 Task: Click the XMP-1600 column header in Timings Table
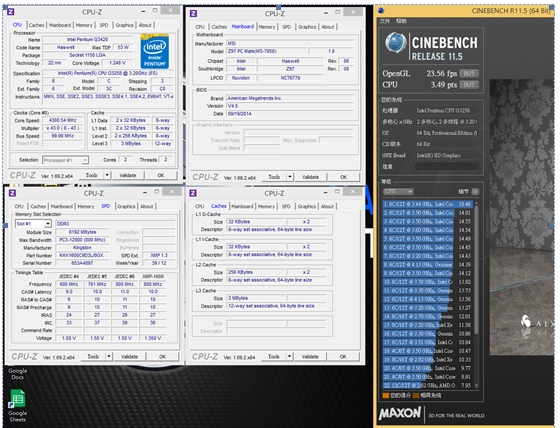pyautogui.click(x=153, y=277)
